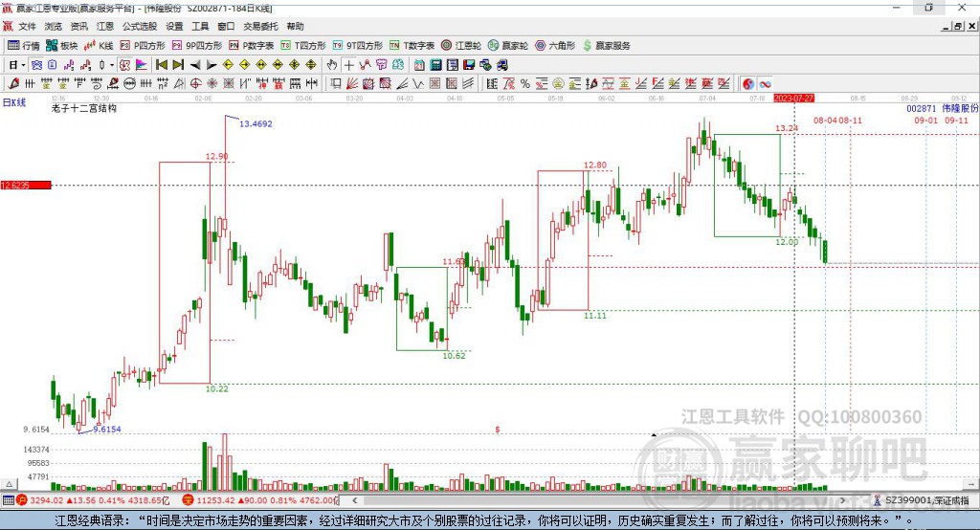980x530 pixels.
Task: Click the yin-yang symbol icon
Action: pos(748,84)
